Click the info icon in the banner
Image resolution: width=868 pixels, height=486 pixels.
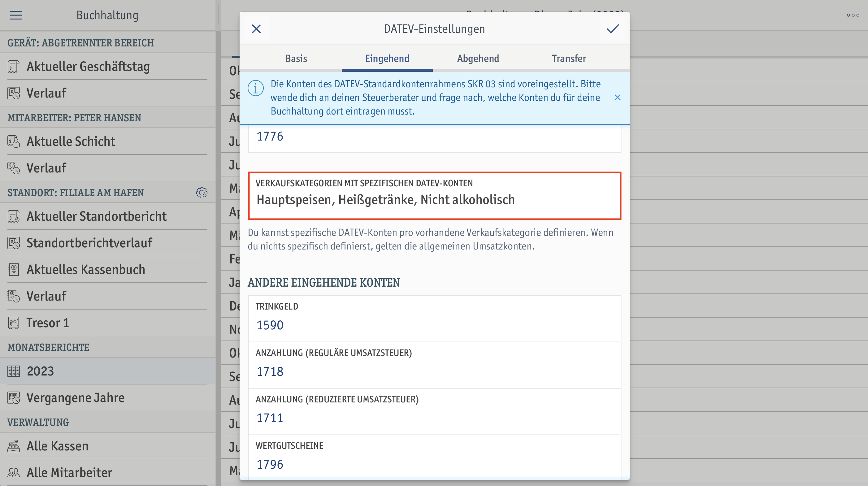(256, 88)
